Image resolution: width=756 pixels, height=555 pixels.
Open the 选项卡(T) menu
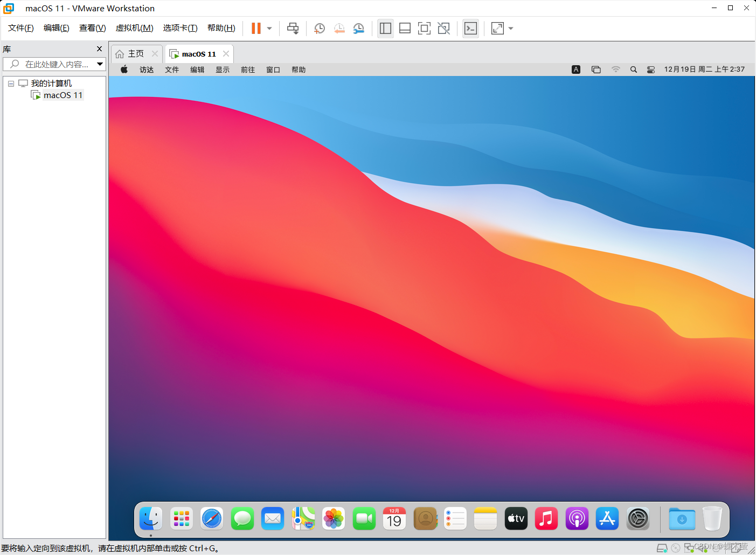coord(181,28)
